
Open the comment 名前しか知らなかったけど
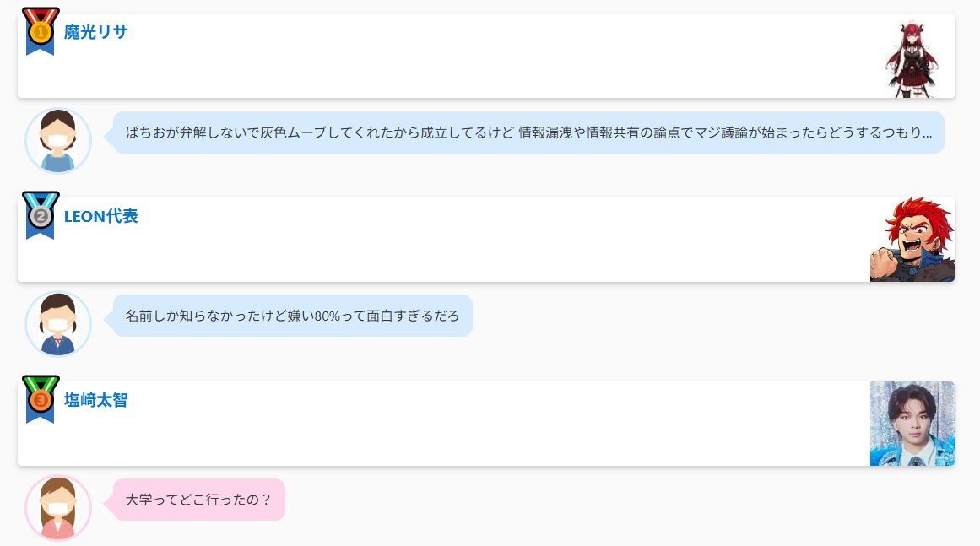[293, 316]
